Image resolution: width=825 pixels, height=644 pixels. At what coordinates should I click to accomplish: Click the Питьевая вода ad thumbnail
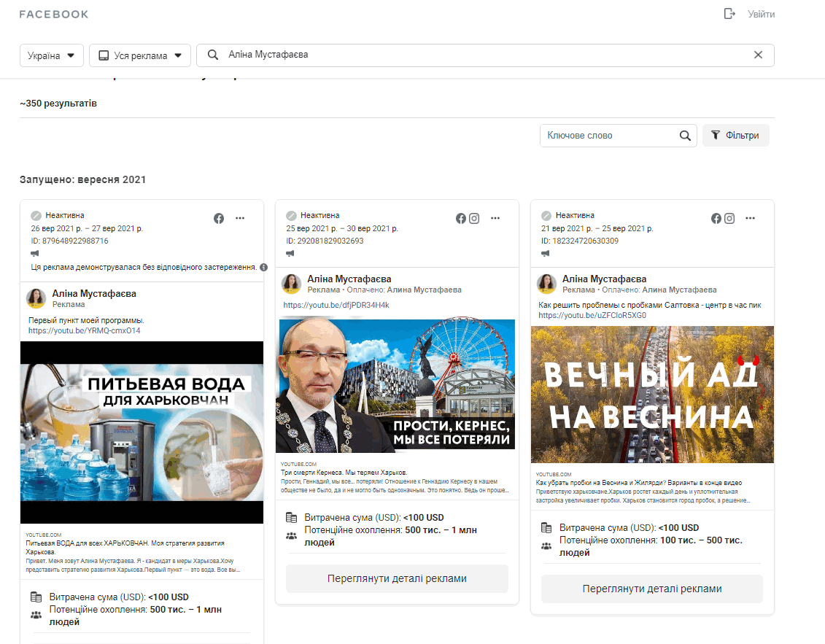pos(142,432)
